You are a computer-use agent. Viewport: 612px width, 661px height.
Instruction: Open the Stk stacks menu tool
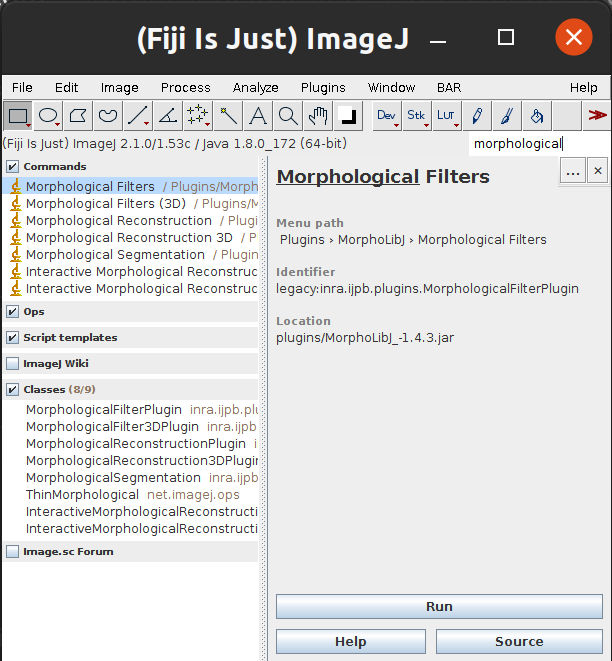click(x=416, y=116)
